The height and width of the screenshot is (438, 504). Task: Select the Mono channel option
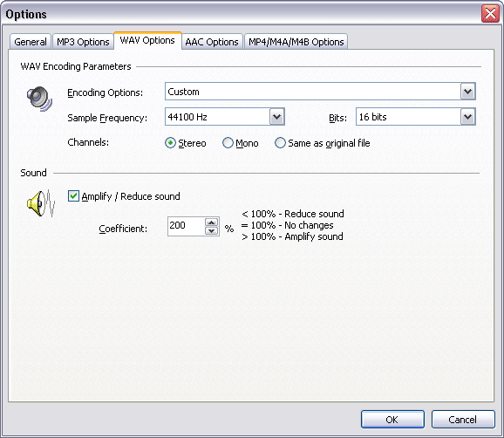click(x=228, y=143)
